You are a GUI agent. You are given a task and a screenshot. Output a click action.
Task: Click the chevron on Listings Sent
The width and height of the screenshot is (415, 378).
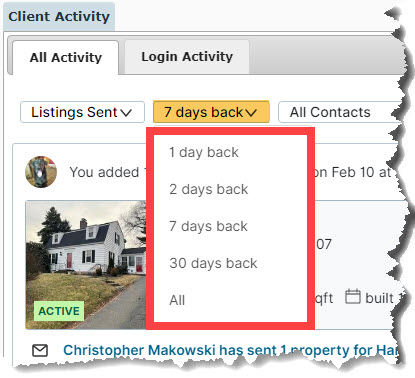click(126, 113)
